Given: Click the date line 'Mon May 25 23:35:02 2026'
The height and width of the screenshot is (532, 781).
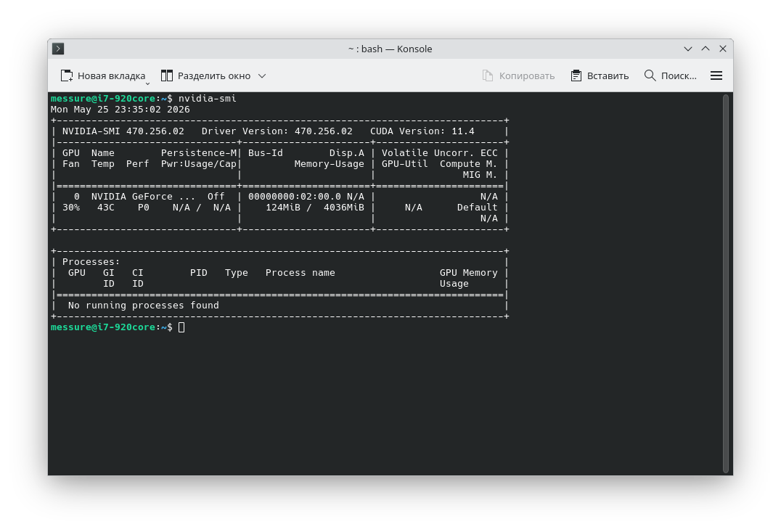Looking at the screenshot, I should pos(120,109).
